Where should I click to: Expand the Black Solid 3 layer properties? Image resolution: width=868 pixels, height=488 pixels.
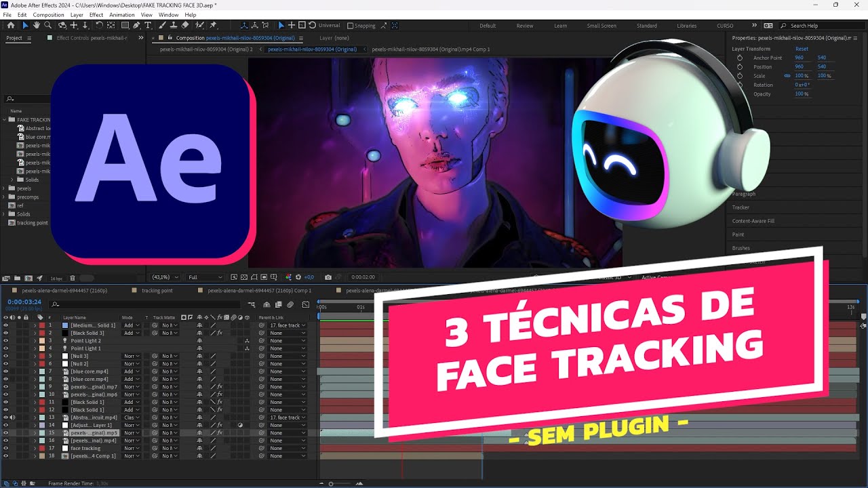point(35,333)
